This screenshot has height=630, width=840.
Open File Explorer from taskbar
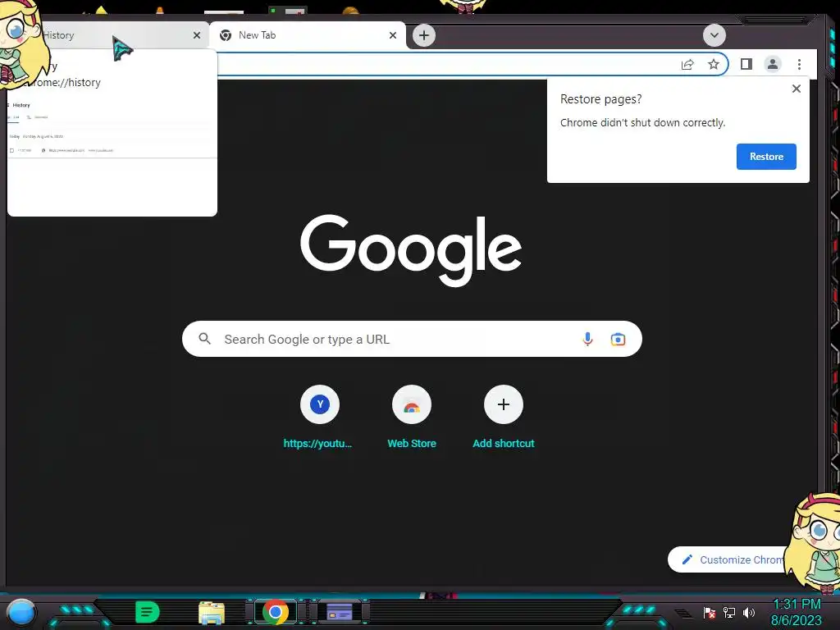212,612
